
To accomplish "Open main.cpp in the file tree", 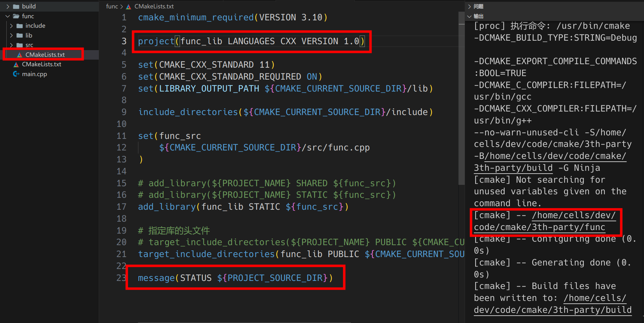I will tap(34, 74).
